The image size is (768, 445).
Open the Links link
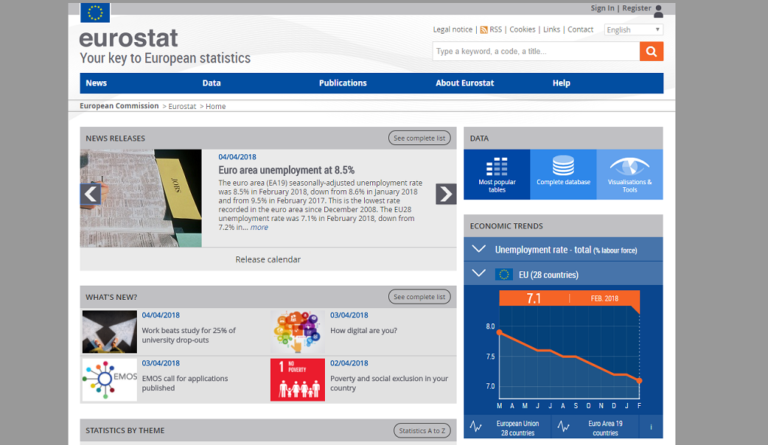pos(552,29)
